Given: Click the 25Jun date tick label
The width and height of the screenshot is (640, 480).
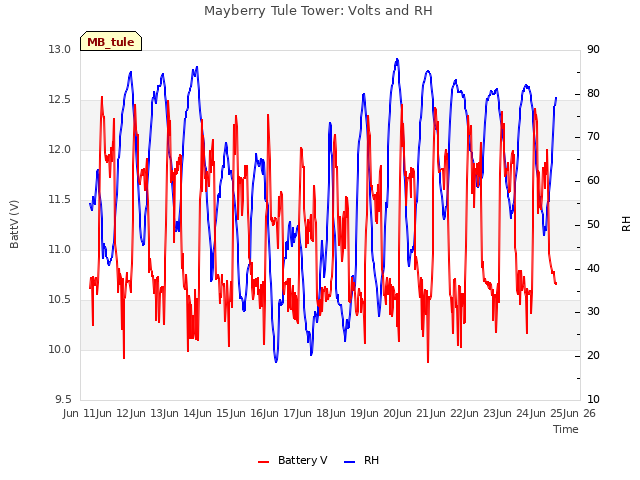Looking at the screenshot, I should pyautogui.click(x=564, y=413).
